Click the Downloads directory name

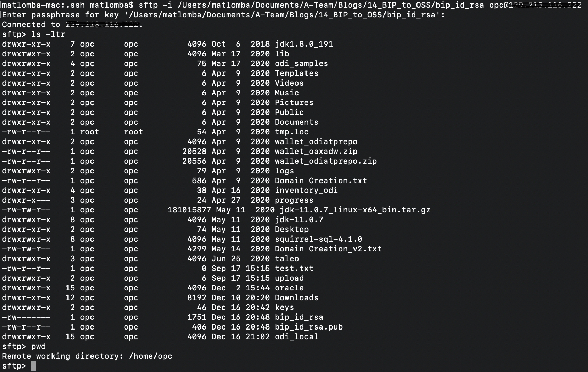coord(296,298)
